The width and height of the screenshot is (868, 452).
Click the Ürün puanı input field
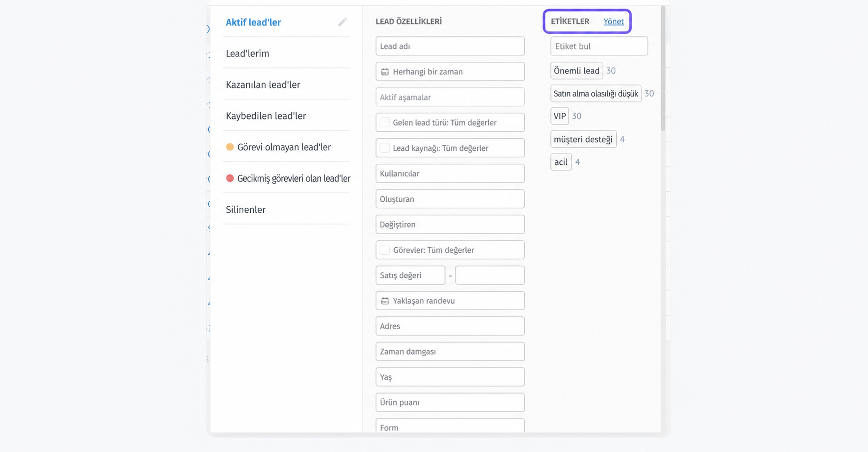click(x=450, y=403)
